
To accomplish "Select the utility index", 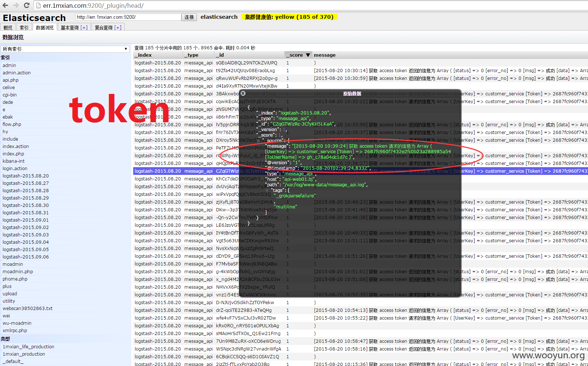I will 9,301.
